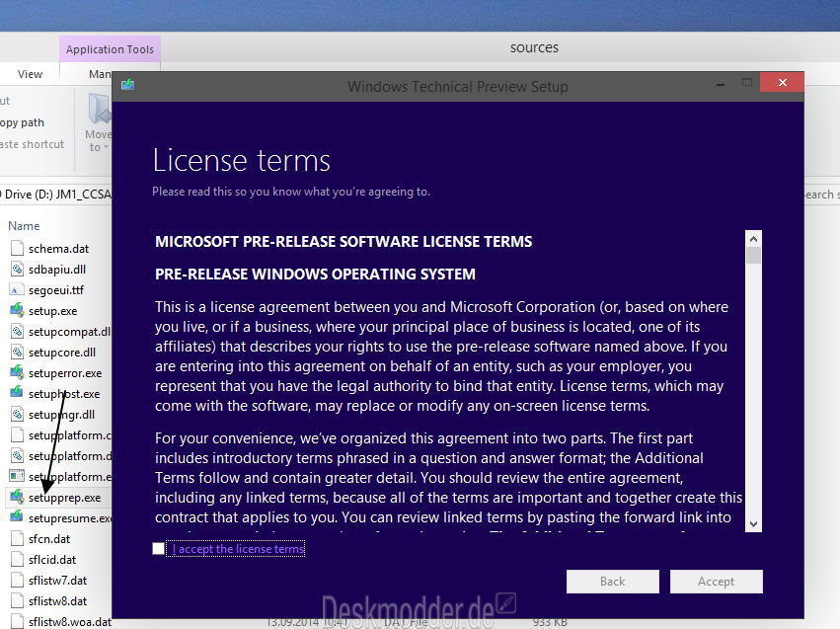The height and width of the screenshot is (629, 840).
Task: Click the Name column header
Action: point(24,225)
